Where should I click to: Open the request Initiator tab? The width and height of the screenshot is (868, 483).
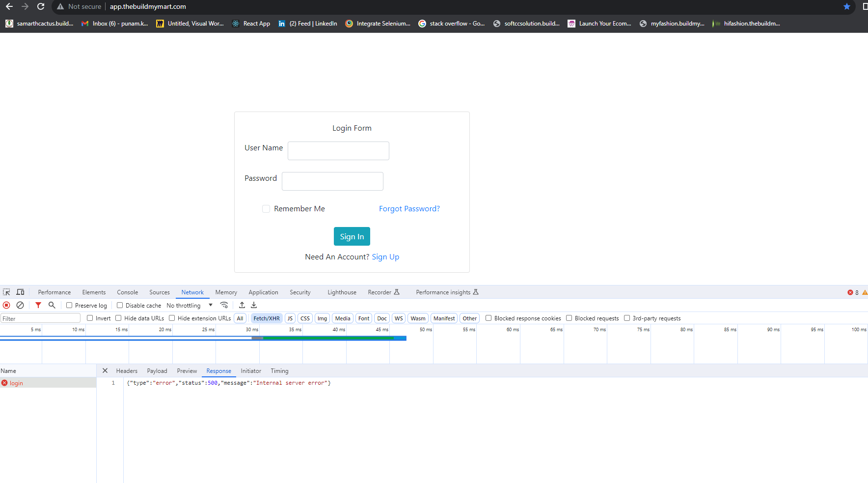coord(251,371)
